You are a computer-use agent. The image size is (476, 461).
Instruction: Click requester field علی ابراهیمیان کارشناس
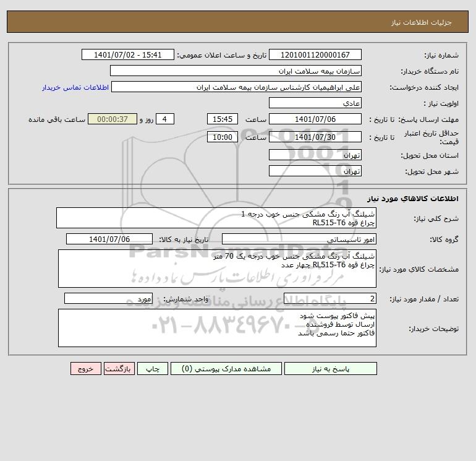(x=237, y=87)
